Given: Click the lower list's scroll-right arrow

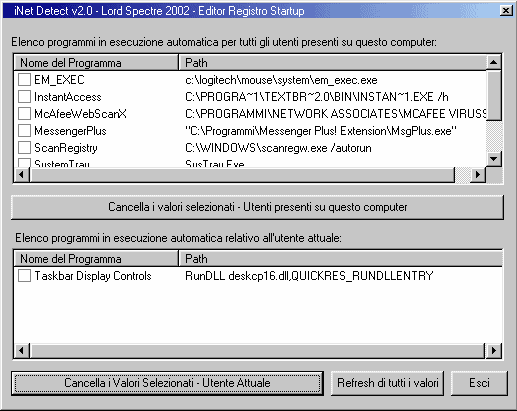Looking at the screenshot, I should pyautogui.click(x=494, y=351).
